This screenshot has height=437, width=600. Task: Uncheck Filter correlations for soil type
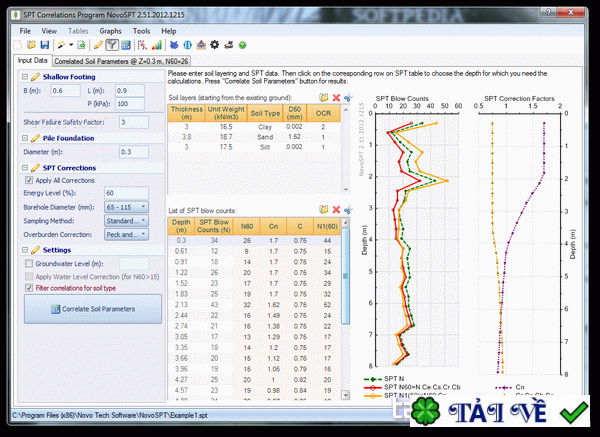tap(27, 287)
